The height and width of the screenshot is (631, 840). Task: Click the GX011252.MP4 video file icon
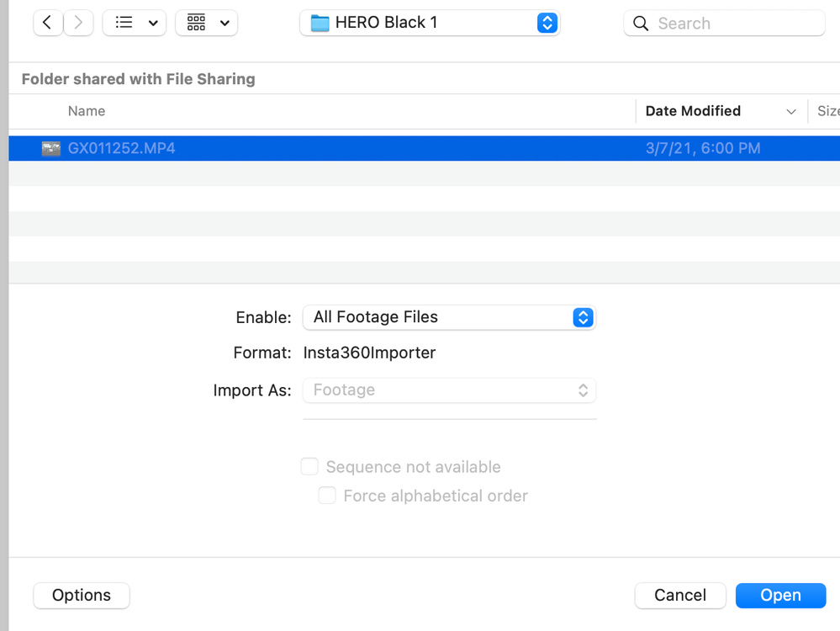point(51,149)
